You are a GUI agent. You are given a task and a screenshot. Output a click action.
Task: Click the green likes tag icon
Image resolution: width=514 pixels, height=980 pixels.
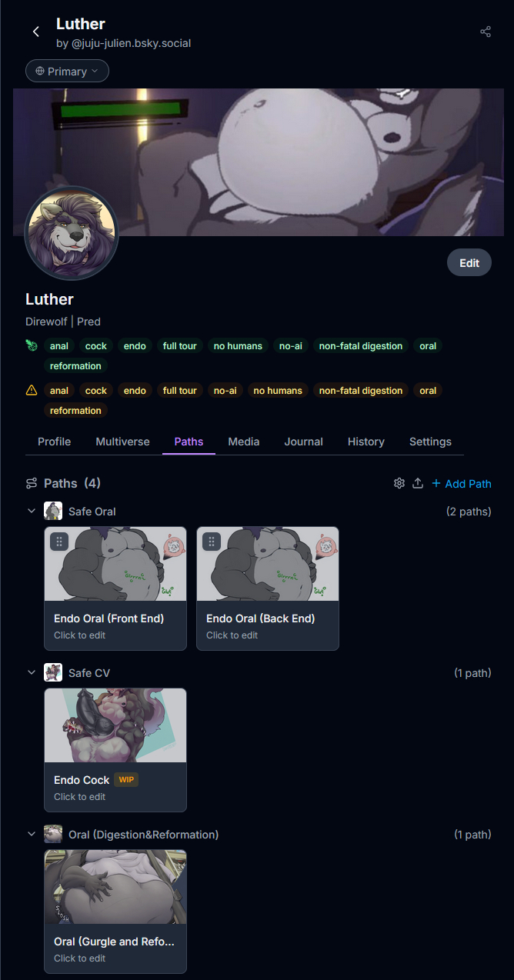(x=32, y=345)
